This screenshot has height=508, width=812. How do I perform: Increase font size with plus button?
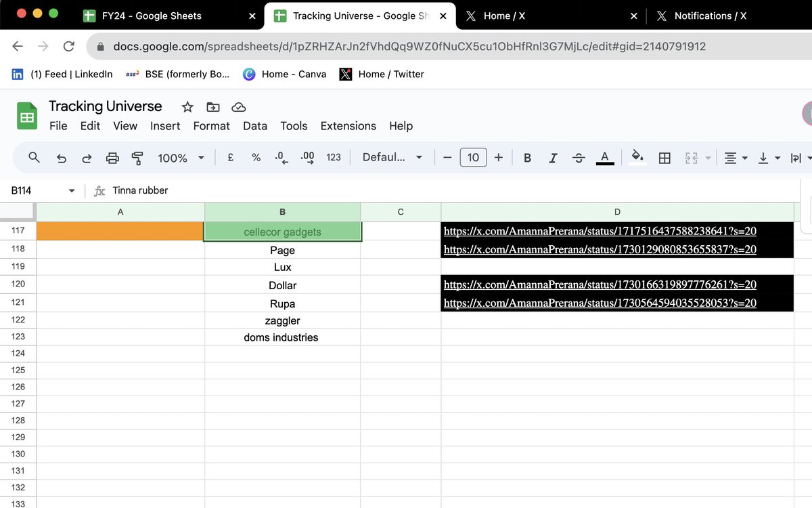tap(499, 158)
